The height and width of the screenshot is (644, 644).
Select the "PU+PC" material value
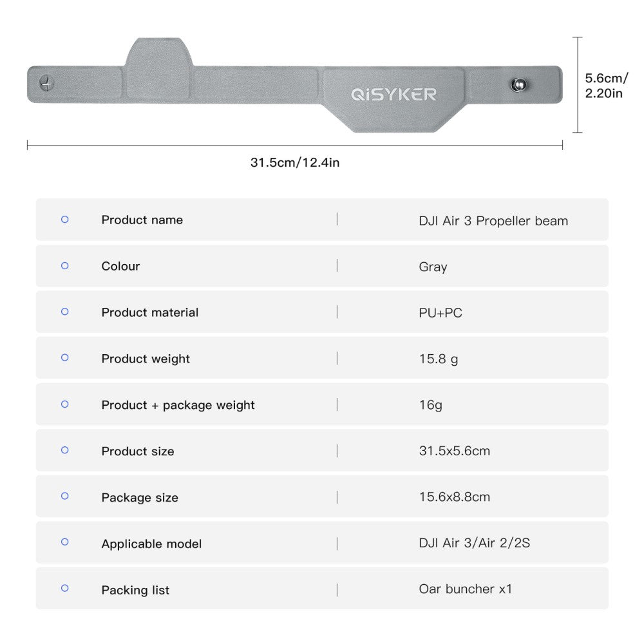pos(440,313)
